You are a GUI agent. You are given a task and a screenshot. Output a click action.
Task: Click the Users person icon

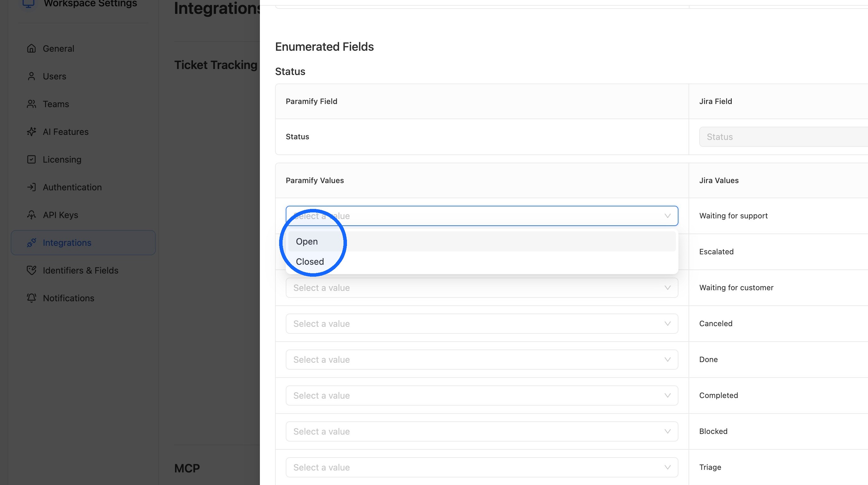(31, 76)
